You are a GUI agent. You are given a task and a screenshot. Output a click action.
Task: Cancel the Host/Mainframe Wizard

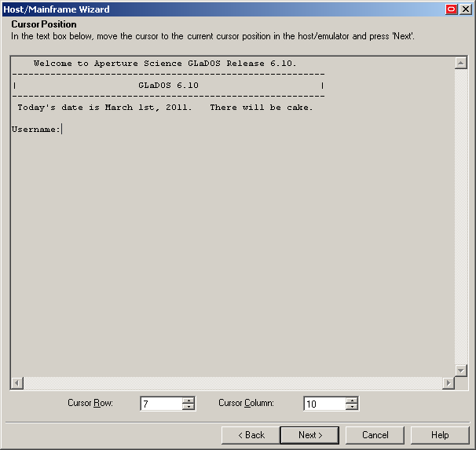coord(375,435)
